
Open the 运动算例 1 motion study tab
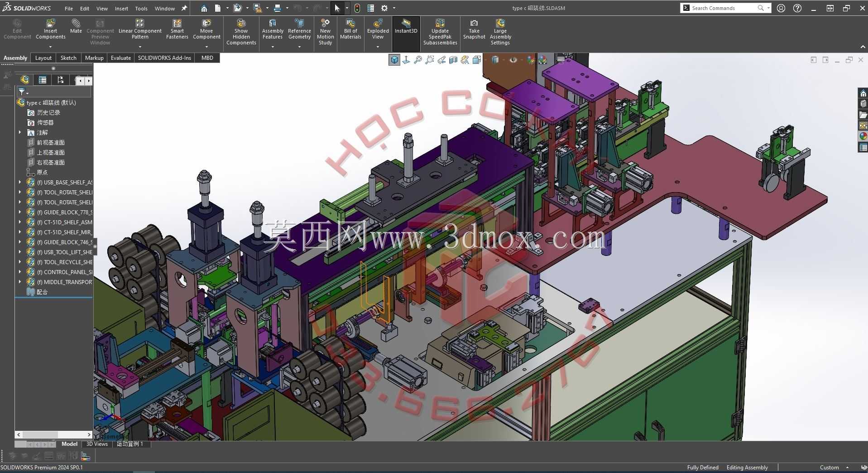point(130,444)
